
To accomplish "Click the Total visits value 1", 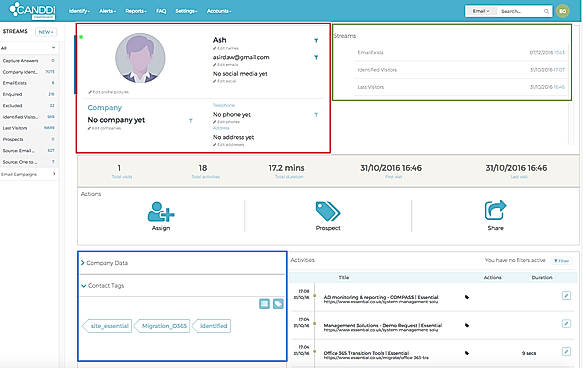I will pyautogui.click(x=119, y=168).
